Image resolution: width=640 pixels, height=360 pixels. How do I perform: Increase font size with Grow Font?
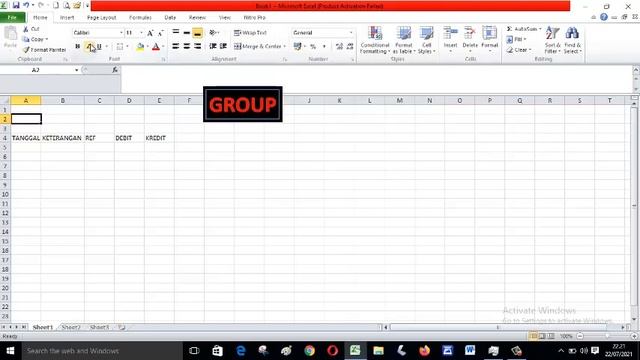pos(150,33)
